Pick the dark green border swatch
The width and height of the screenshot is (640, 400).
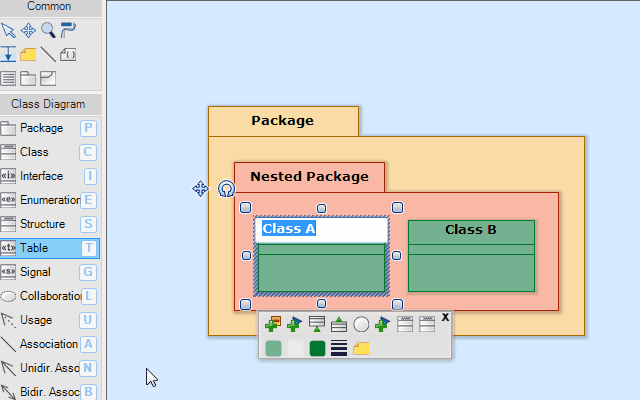click(x=317, y=349)
